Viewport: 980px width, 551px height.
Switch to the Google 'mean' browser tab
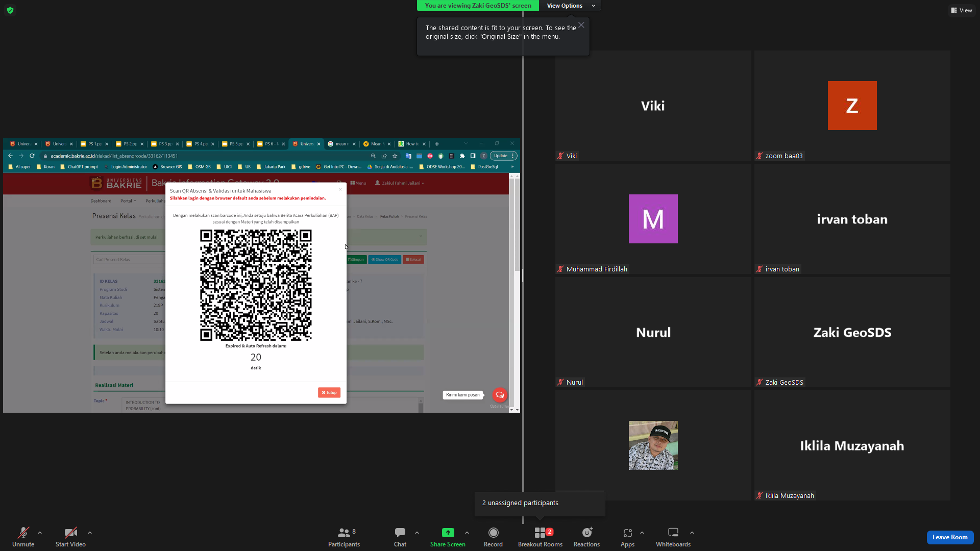pos(342,144)
